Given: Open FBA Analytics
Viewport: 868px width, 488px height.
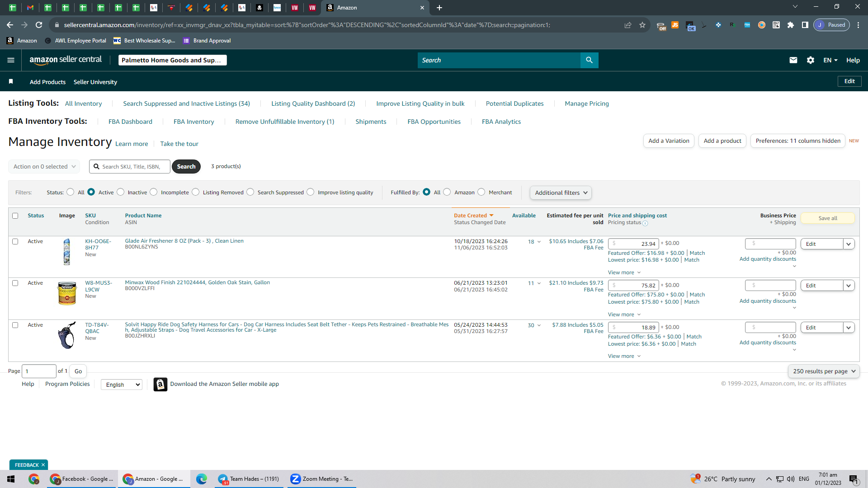Looking at the screenshot, I should 501,122.
